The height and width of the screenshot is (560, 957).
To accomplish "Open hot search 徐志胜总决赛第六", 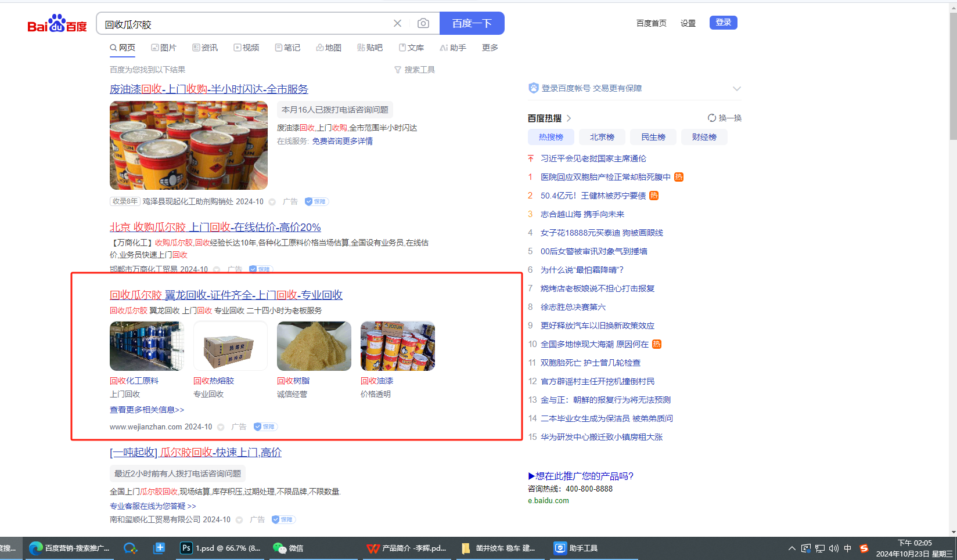I will (x=573, y=307).
